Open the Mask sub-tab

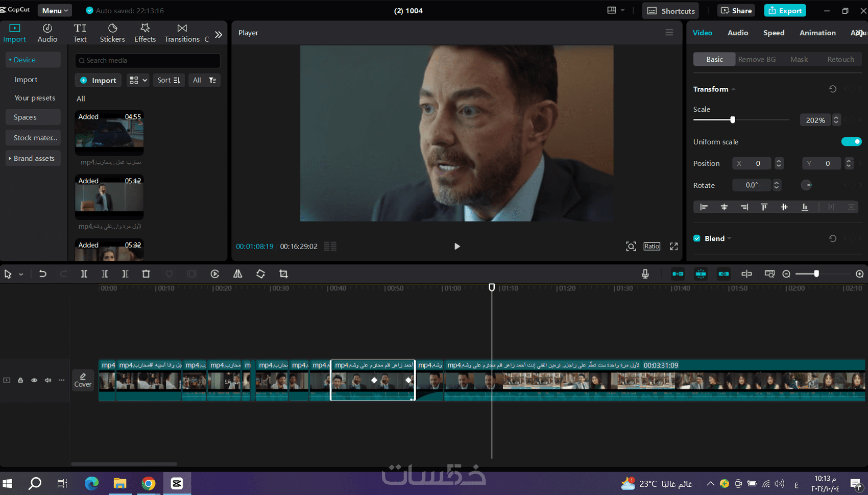pos(799,59)
